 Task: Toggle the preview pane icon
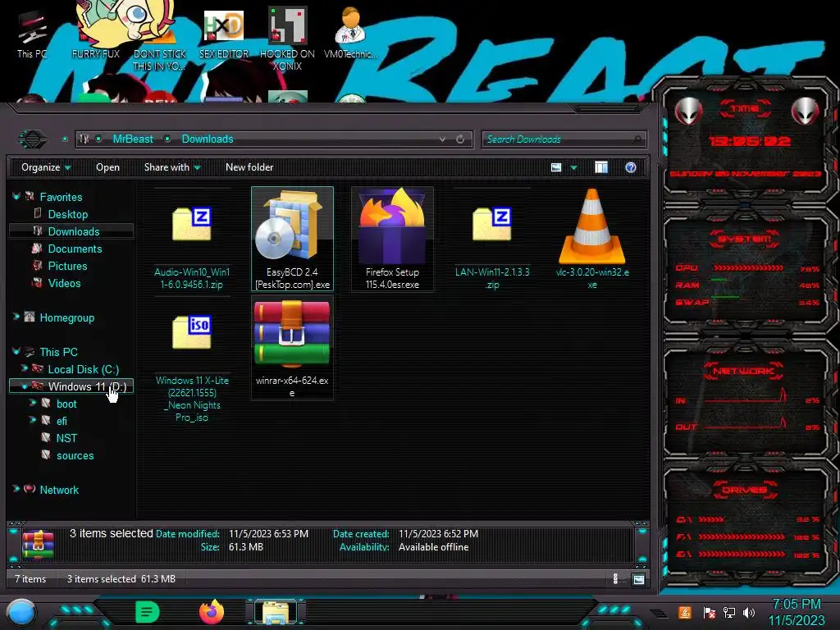tap(601, 167)
